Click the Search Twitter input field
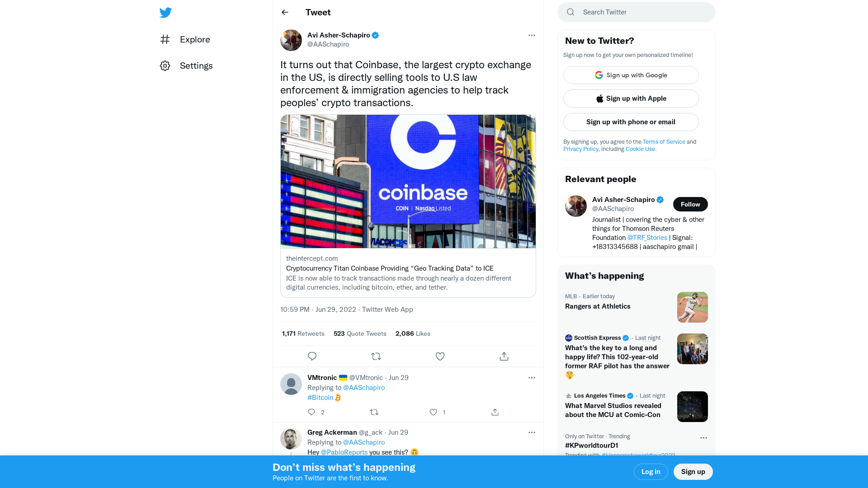Screen dimensions: 868x488 (633, 12)
